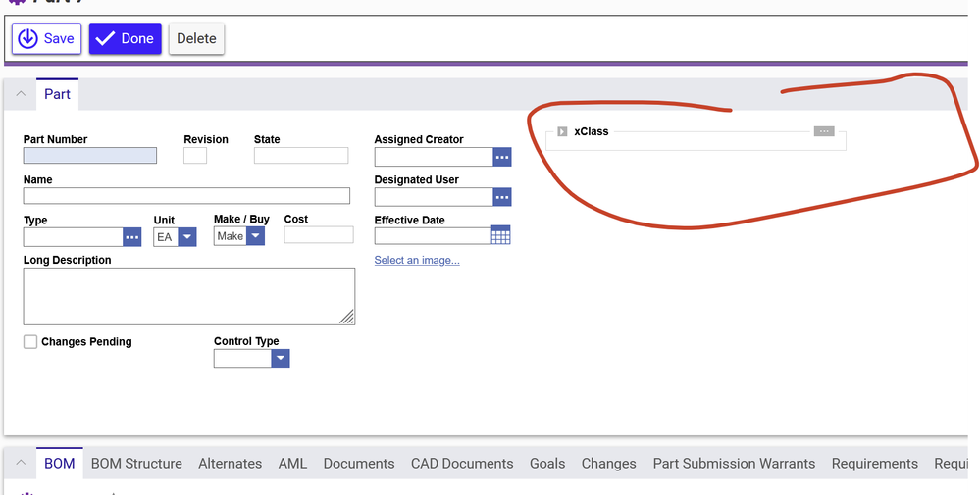Switch to the CAD Documents tab

[462, 464]
